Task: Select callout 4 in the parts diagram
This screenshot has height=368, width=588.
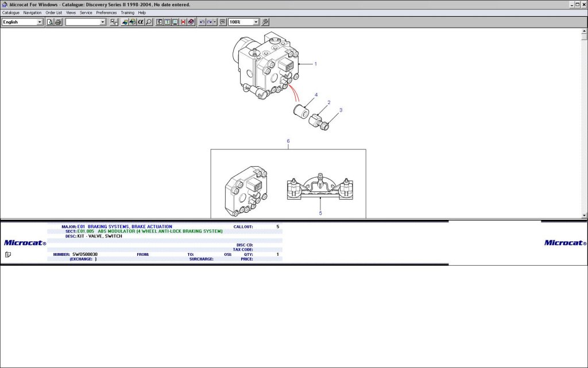Action: tap(316, 95)
